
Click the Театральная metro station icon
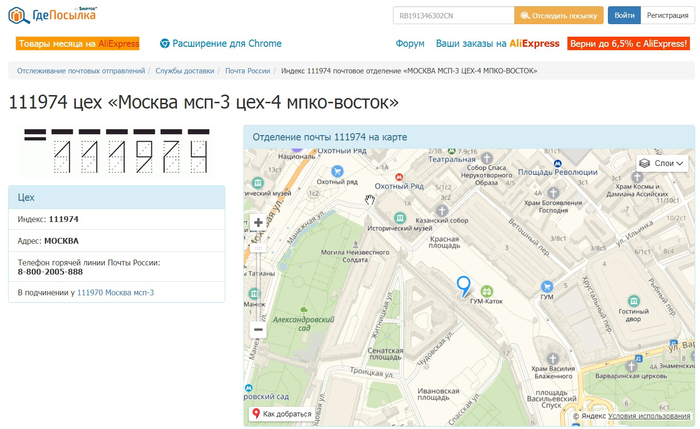coord(451,151)
